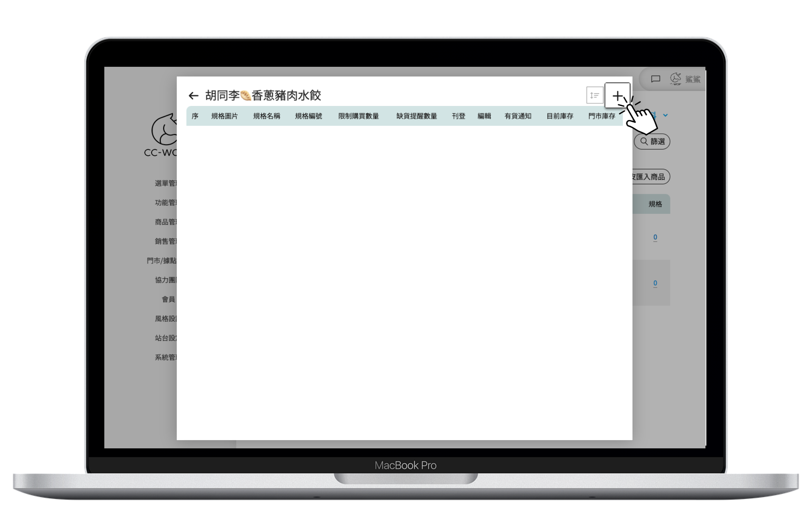Select 門市/據點 sidebar item
812x516 pixels.
point(162,260)
